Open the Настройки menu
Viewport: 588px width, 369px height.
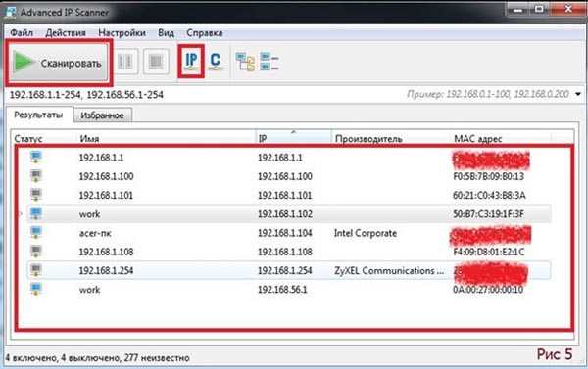pos(122,33)
